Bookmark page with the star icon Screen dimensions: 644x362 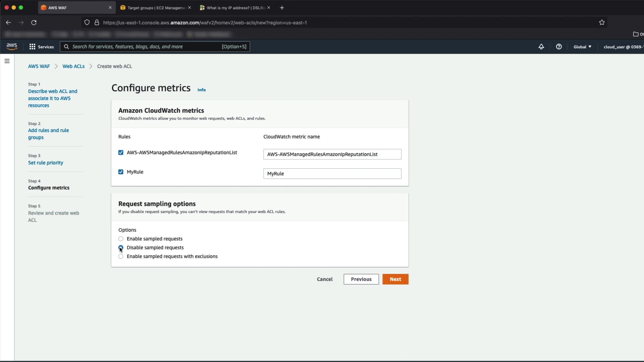[602, 22]
